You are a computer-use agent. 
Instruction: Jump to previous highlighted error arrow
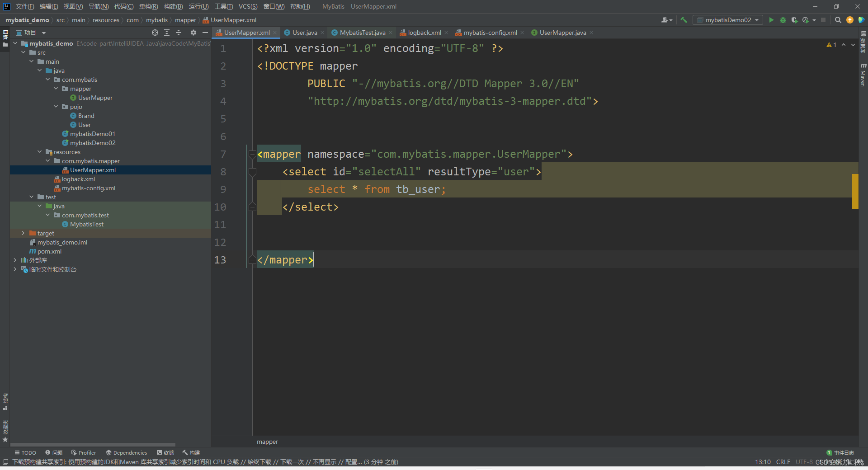[x=844, y=45]
